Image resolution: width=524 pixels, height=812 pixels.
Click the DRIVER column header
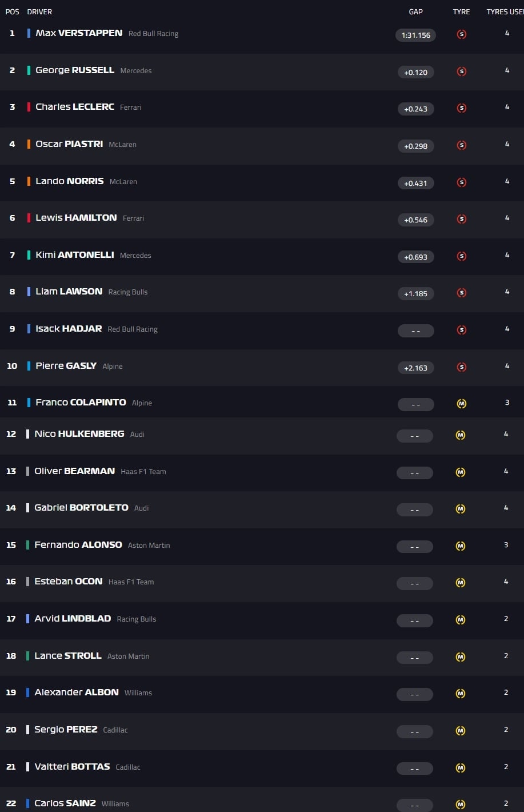point(39,11)
